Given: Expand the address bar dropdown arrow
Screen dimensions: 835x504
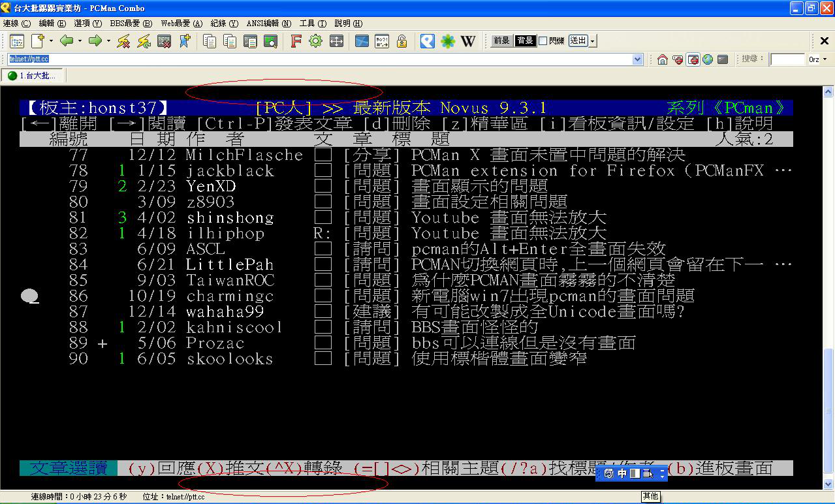Looking at the screenshot, I should [638, 59].
